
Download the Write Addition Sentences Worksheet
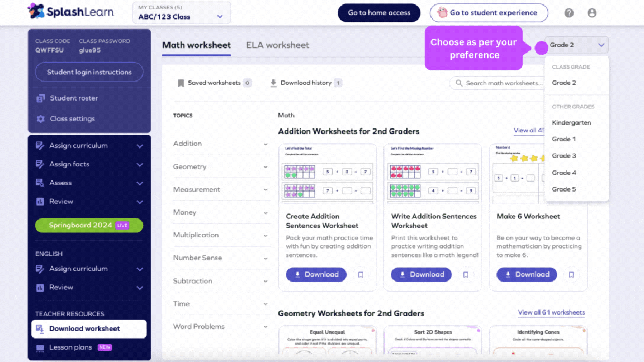coord(421,275)
